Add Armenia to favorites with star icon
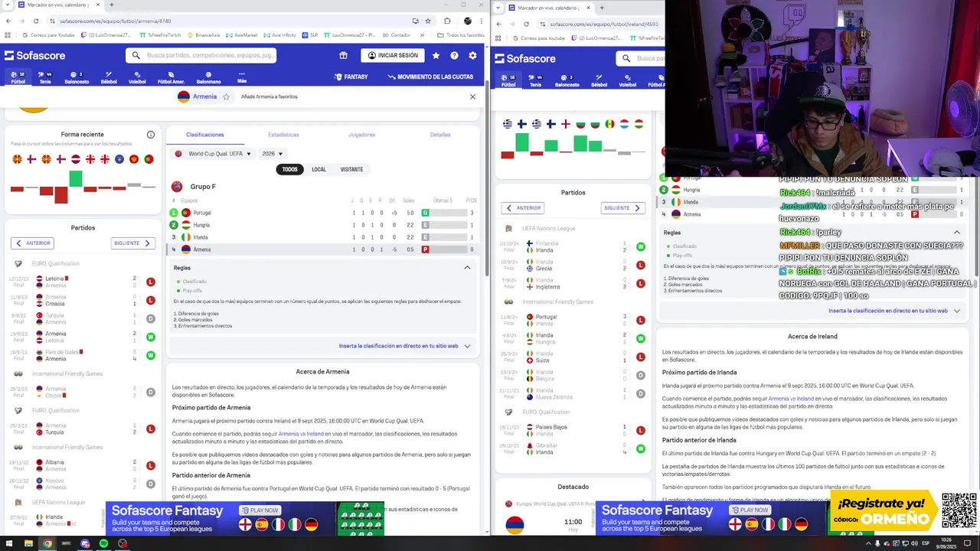980x551 pixels. click(226, 96)
